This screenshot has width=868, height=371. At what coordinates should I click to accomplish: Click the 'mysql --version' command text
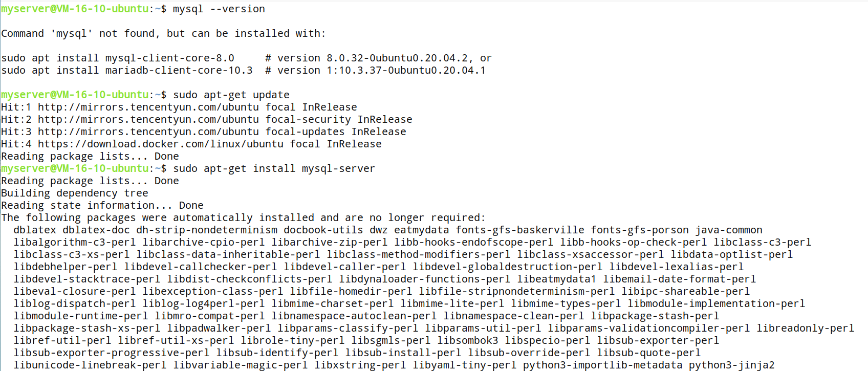click(x=219, y=9)
